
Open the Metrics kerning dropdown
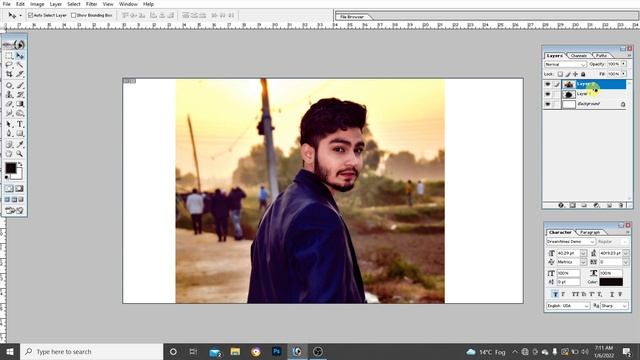click(583, 262)
